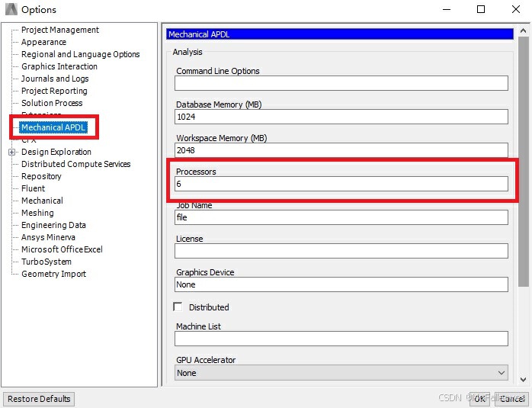The image size is (532, 408).
Task: Expand the Design Exploration node
Action: (12, 152)
